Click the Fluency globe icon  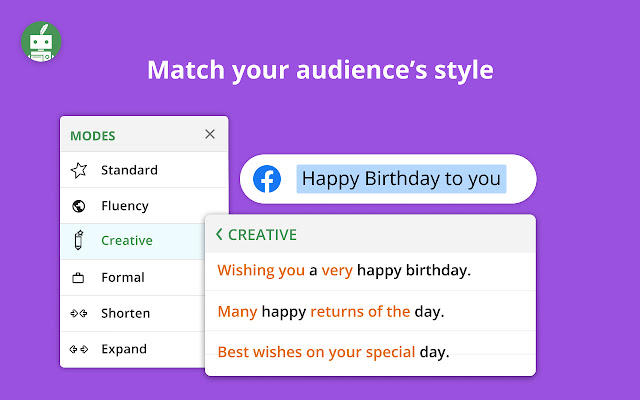tap(79, 206)
